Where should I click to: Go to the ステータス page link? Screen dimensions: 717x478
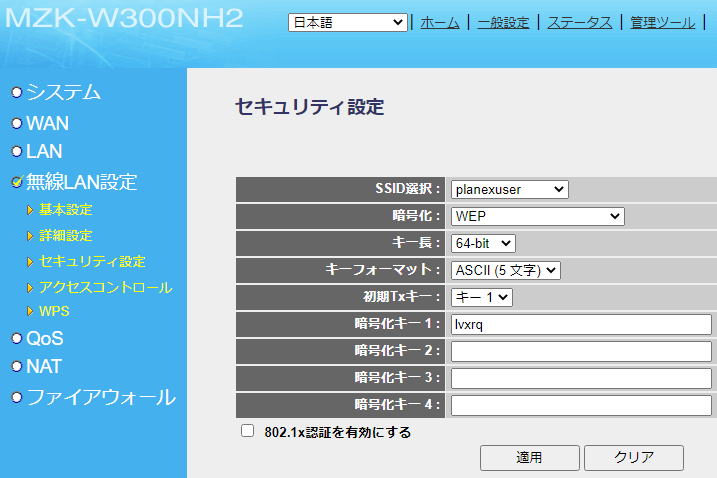tap(579, 22)
